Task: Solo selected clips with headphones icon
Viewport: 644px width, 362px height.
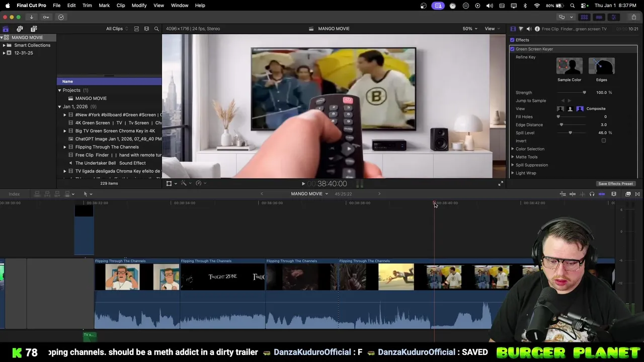Action: (592, 194)
